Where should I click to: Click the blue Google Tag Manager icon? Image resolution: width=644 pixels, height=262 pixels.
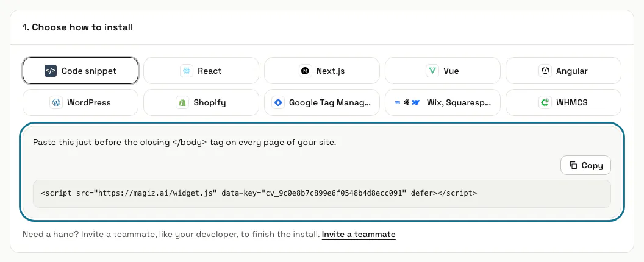(x=278, y=102)
